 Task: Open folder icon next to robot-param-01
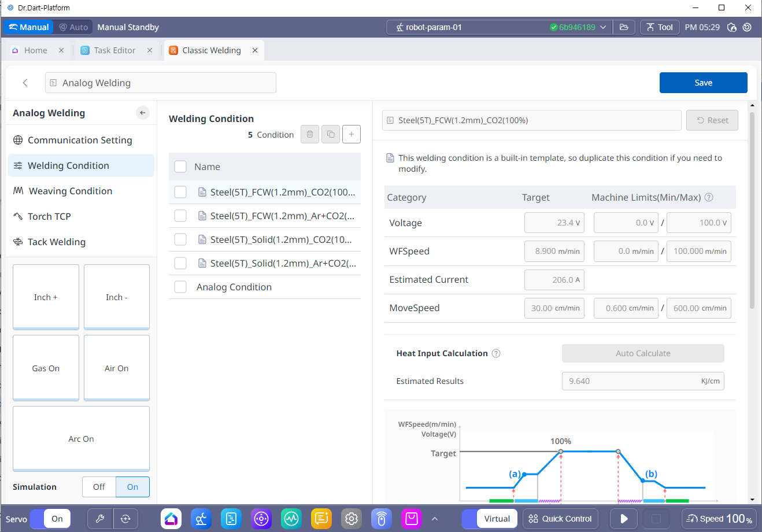click(624, 27)
